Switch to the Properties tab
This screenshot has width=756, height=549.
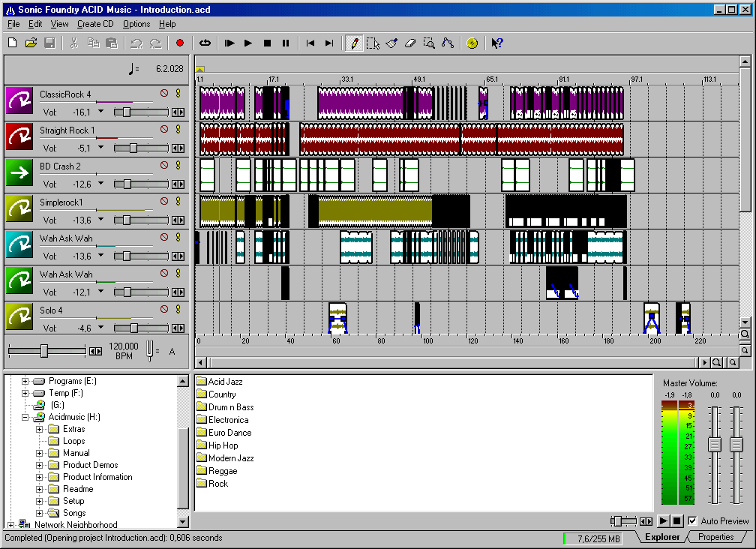[715, 537]
